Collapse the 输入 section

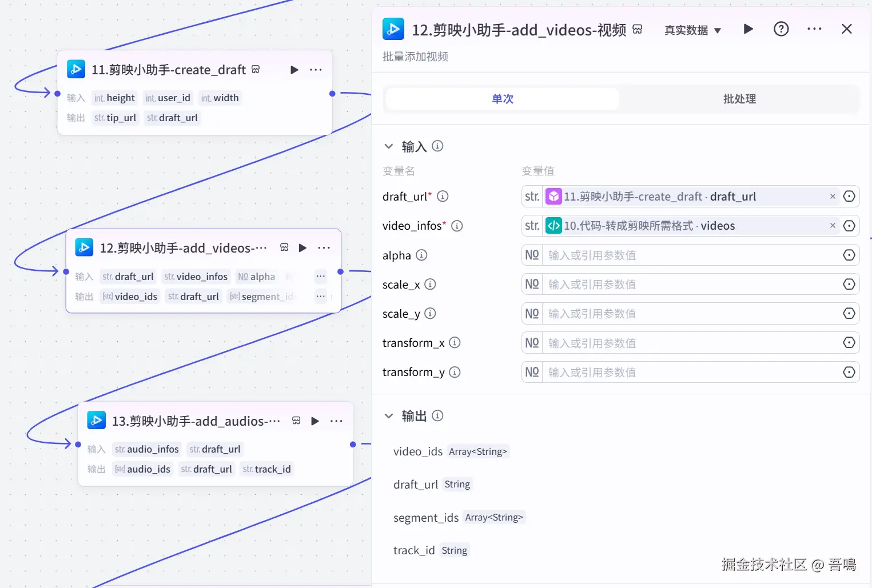point(389,146)
